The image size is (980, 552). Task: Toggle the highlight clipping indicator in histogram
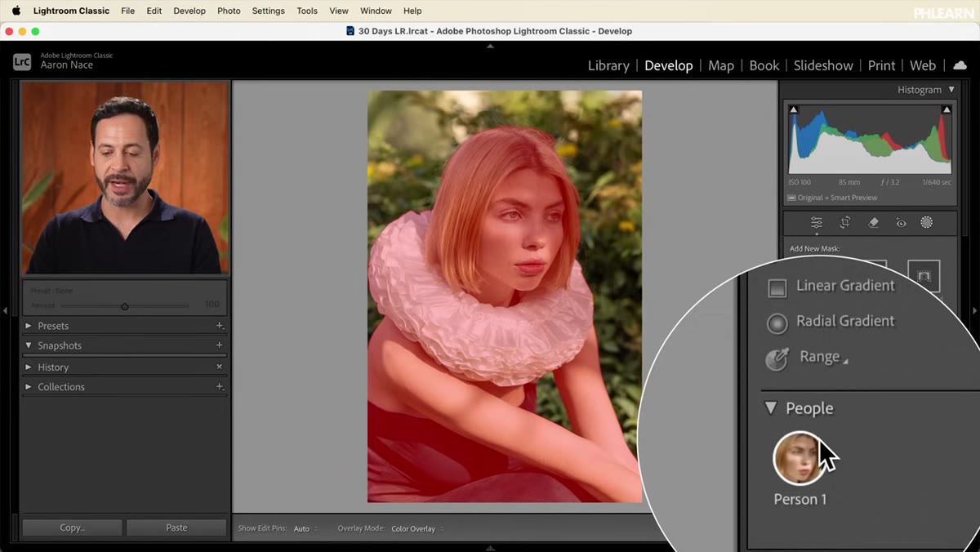[947, 109]
